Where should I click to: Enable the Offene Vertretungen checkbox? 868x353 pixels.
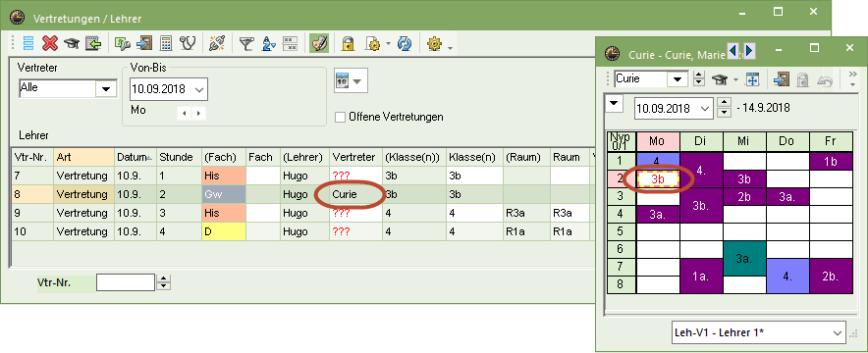tap(340, 117)
